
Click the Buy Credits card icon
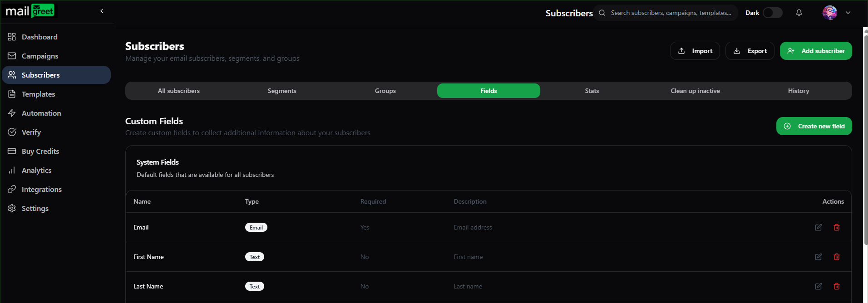tap(12, 151)
